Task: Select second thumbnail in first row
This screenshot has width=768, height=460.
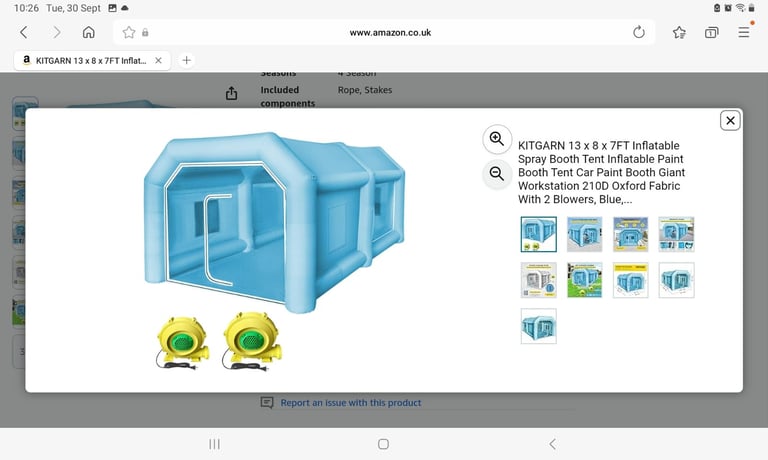Action: pos(584,234)
